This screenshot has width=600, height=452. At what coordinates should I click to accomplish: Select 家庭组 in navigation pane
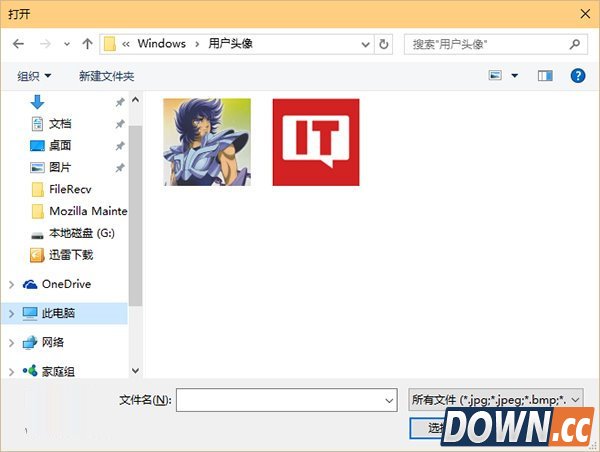48,371
